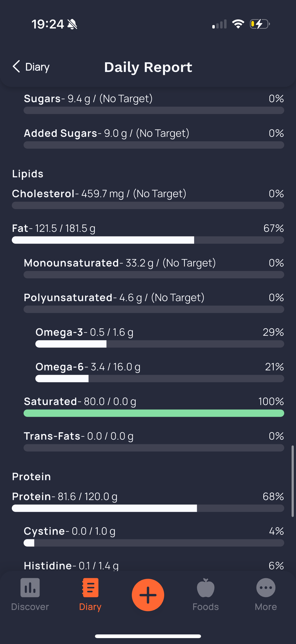Select the Diary notebook icon

click(90, 588)
